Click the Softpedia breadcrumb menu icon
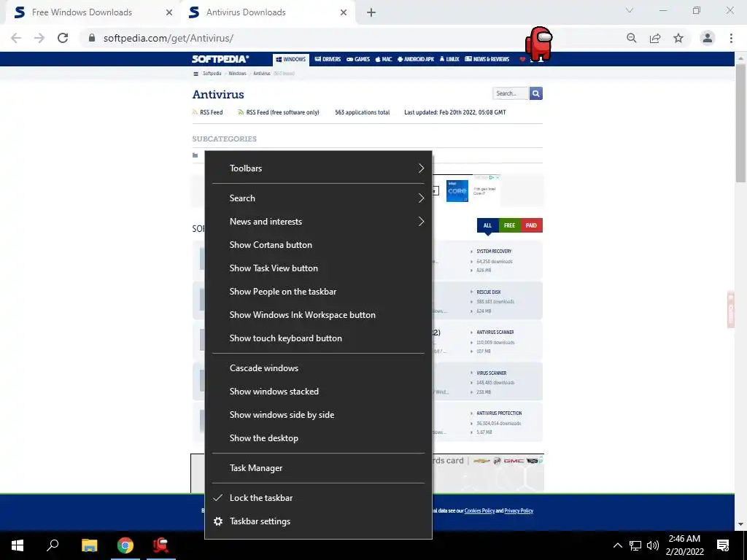The image size is (747, 560). [x=196, y=74]
